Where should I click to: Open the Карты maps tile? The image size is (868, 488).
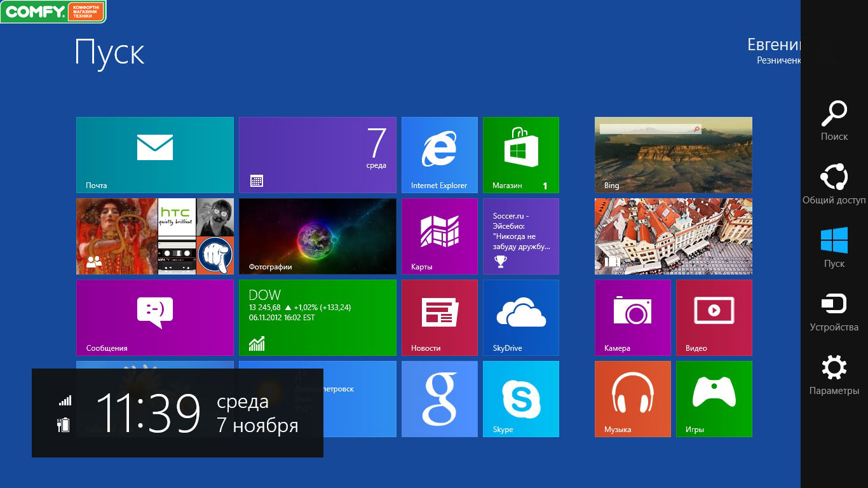[440, 236]
